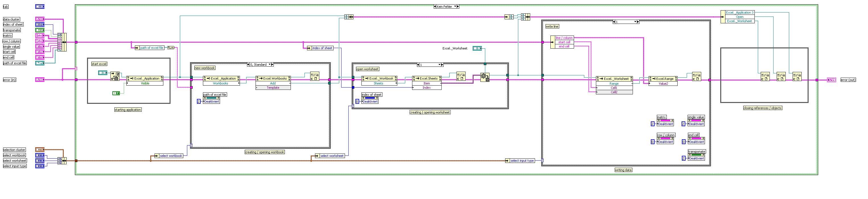Viewport: 868px width, 199px height.
Task: Click constant 0 wired to row / column Deaktiviert
Action: (653, 142)
